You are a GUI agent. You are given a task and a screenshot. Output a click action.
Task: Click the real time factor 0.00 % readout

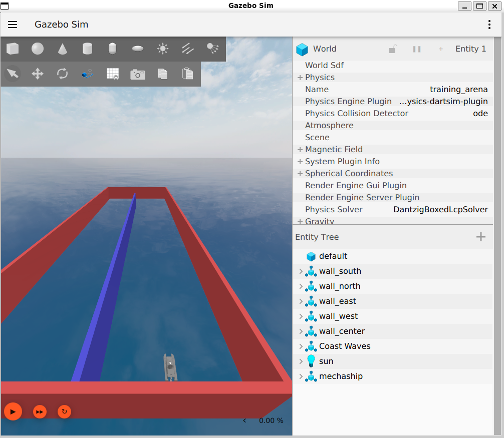pos(271,420)
